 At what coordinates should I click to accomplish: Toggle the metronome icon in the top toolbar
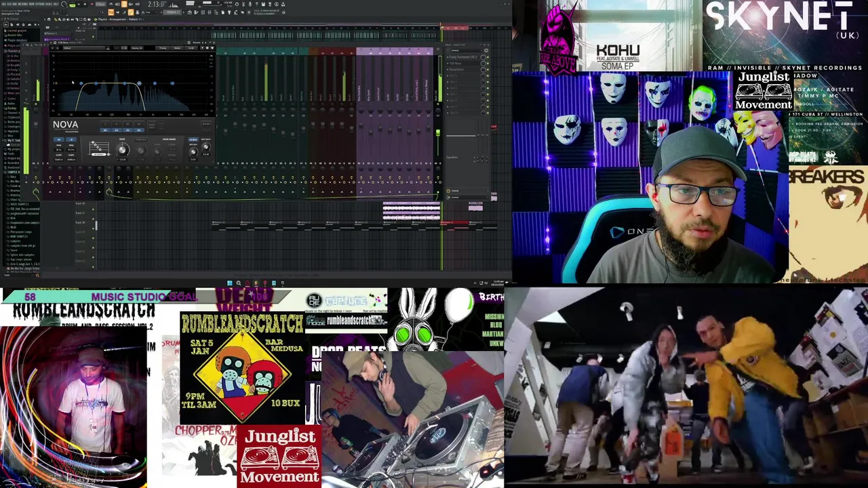point(111,4)
